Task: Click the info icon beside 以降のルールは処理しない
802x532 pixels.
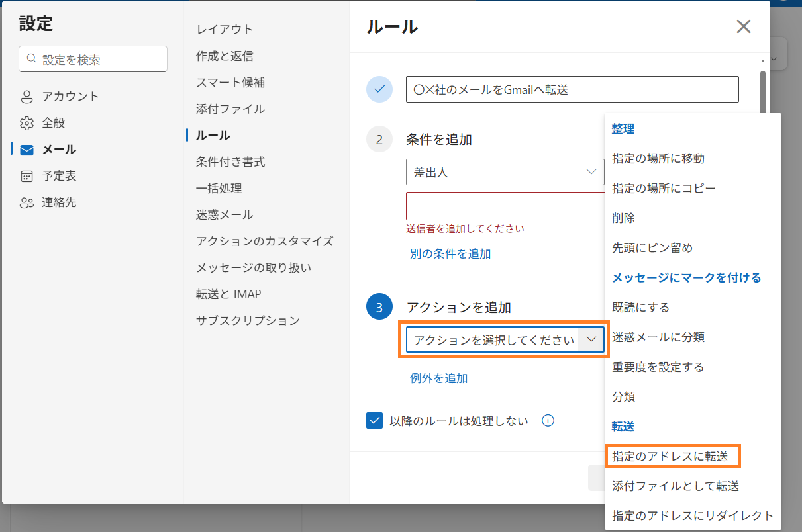Action: [x=548, y=421]
